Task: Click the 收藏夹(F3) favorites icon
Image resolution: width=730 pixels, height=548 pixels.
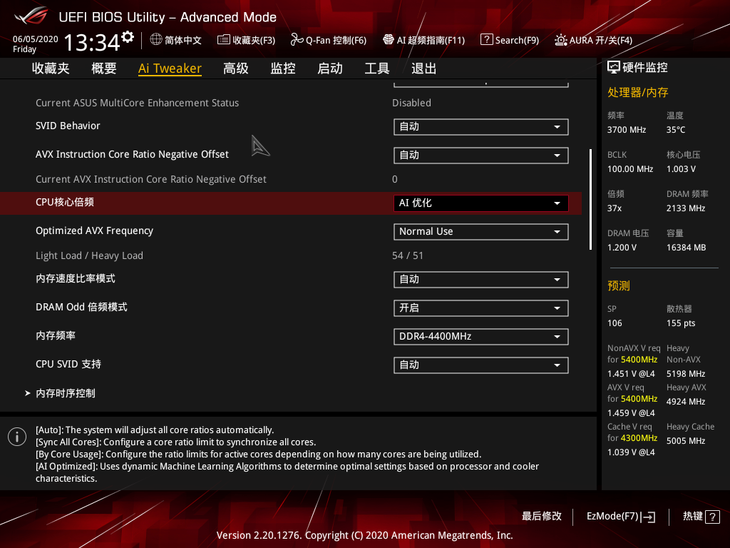Action: (223, 40)
